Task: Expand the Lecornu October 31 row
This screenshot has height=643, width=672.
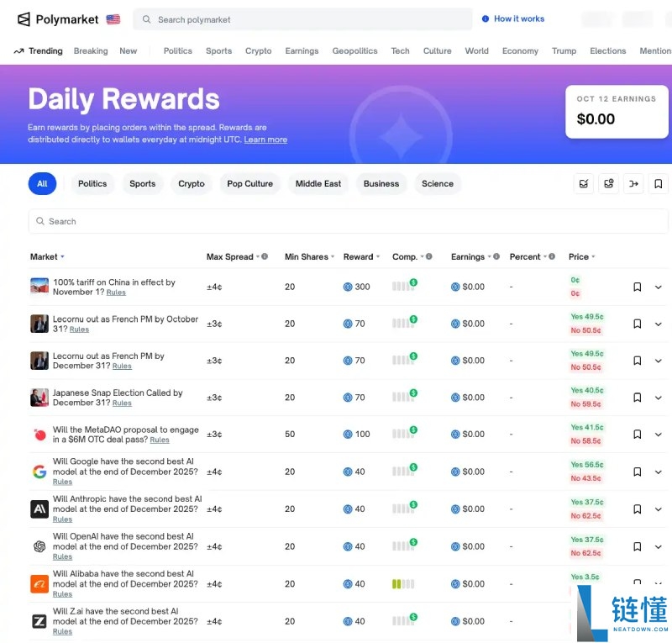Action: [x=659, y=324]
